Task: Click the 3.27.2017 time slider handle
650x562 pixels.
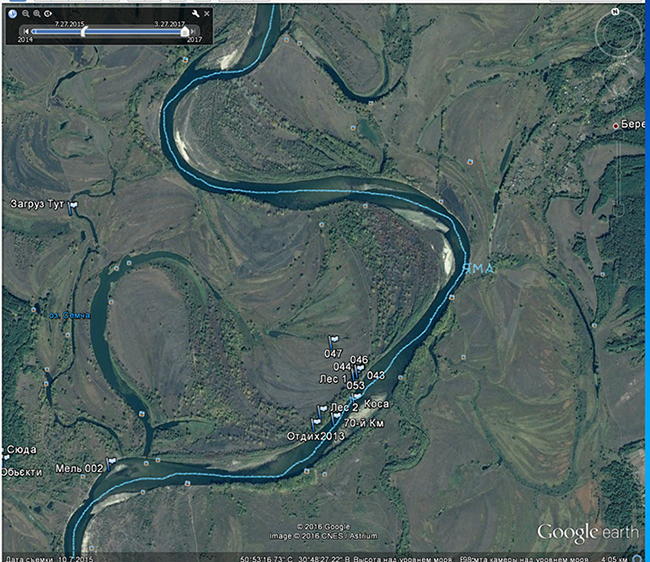Action: (185, 31)
